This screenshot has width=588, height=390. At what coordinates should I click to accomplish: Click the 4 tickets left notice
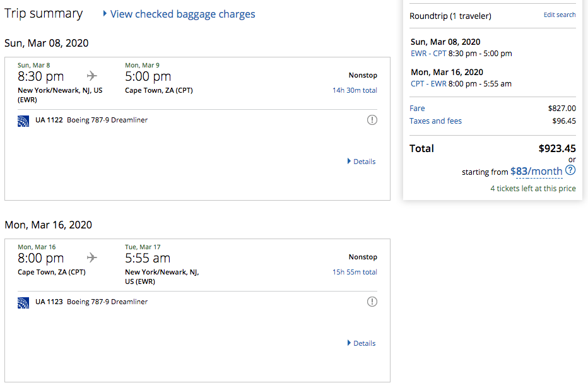(x=533, y=188)
